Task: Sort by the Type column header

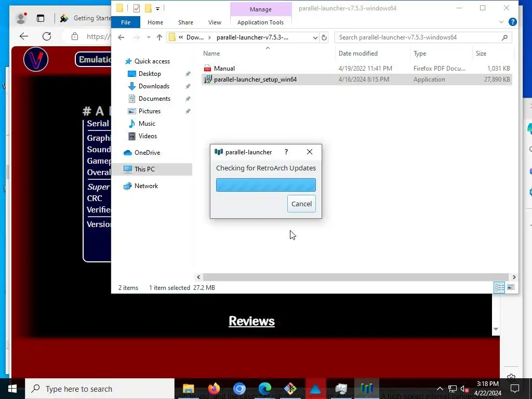Action: (420, 54)
